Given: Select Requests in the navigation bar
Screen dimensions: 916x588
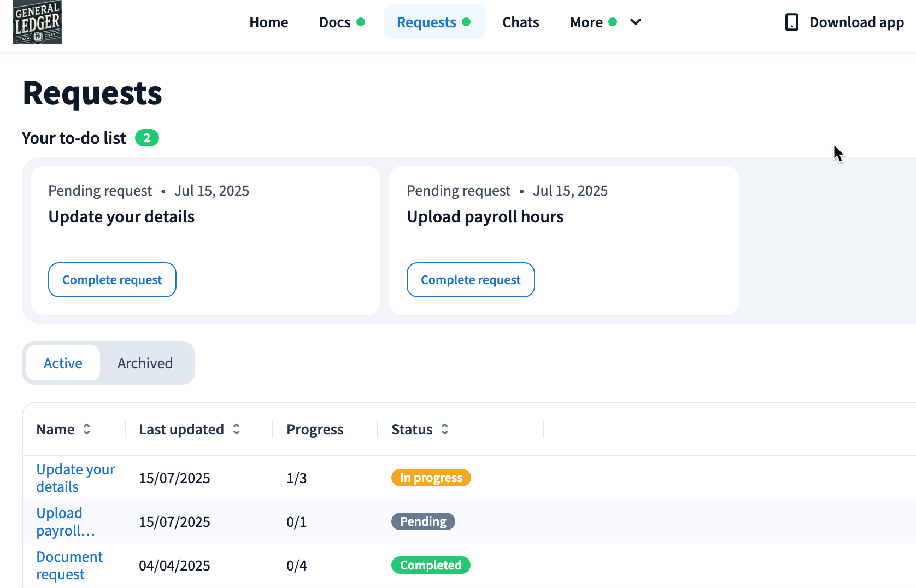Looking at the screenshot, I should (x=426, y=22).
